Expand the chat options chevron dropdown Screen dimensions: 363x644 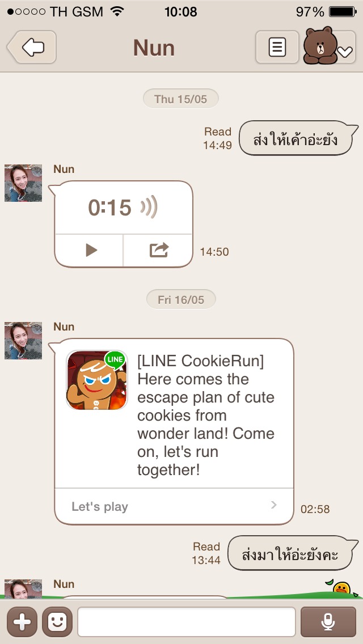click(345, 52)
